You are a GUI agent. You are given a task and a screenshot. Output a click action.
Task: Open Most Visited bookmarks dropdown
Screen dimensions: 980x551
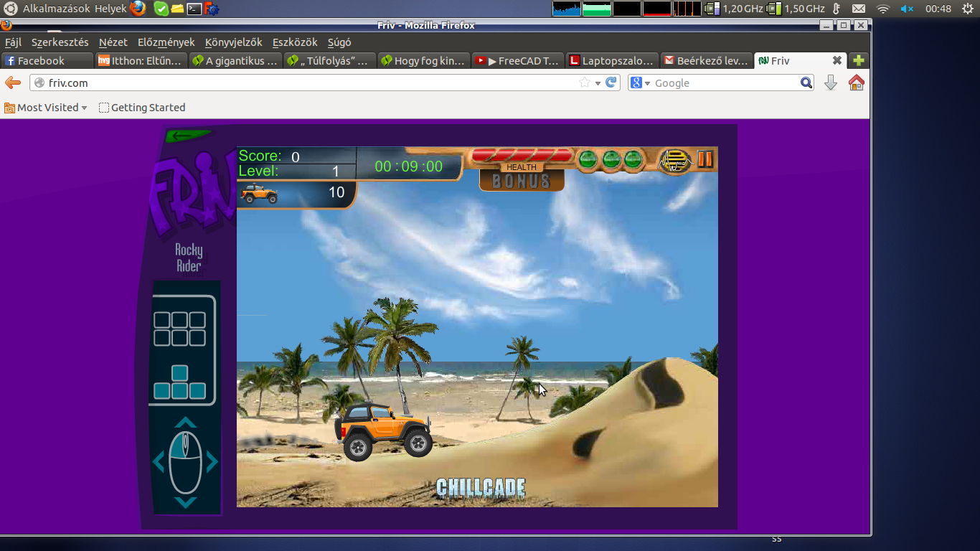point(46,108)
